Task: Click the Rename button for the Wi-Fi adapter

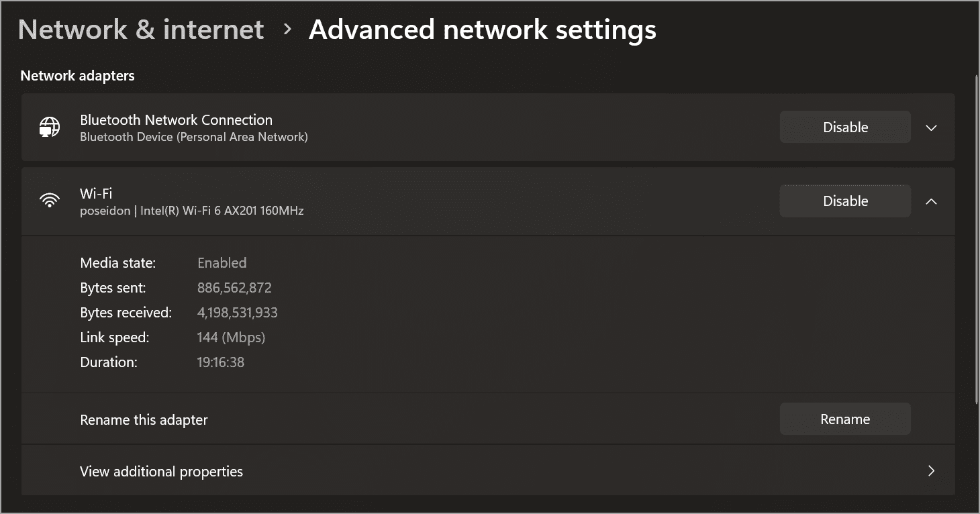Action: point(844,419)
